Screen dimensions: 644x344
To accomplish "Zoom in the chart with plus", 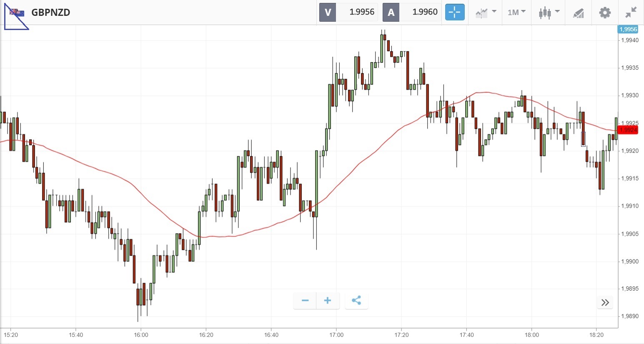I will coord(328,301).
